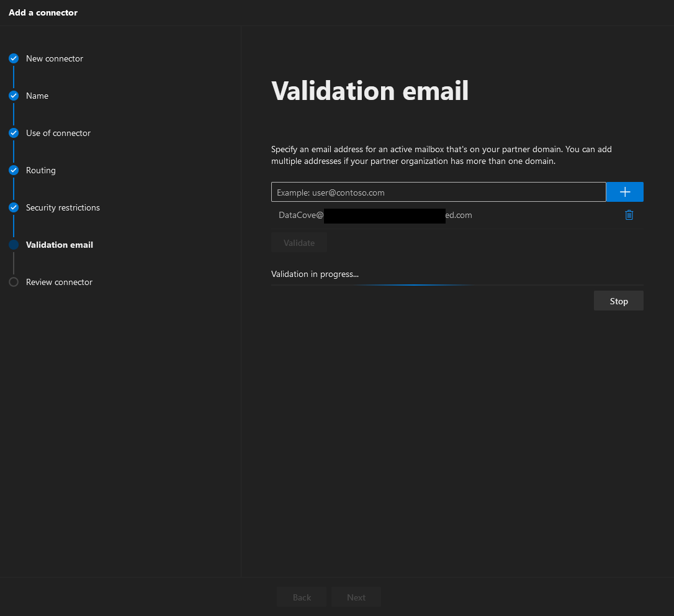674x616 pixels.
Task: Select the Use of connector step label
Action: click(58, 133)
